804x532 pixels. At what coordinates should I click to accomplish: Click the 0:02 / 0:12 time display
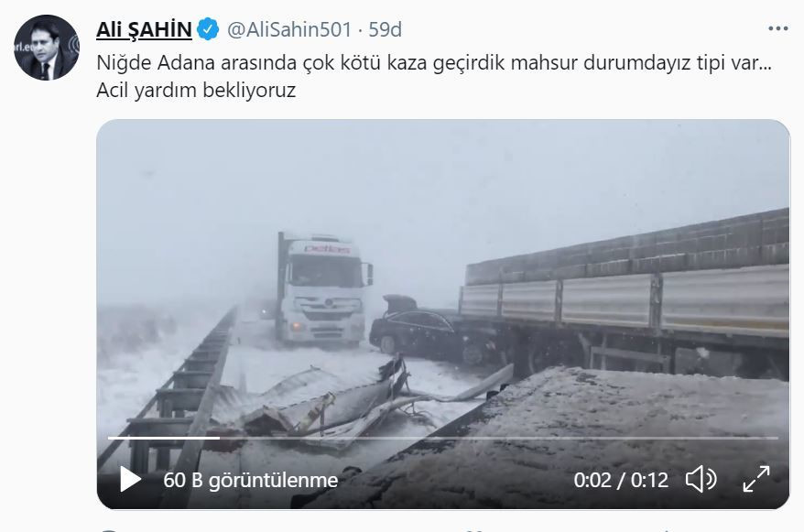621,480
